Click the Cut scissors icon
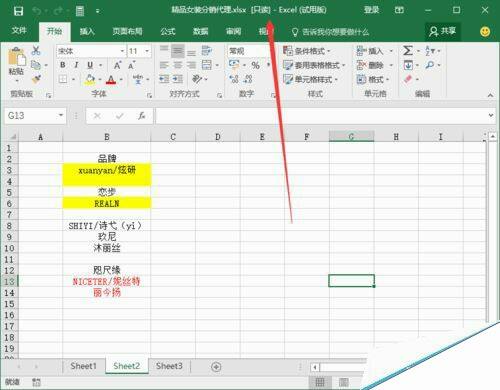This screenshot has width=500, height=390. (x=36, y=50)
